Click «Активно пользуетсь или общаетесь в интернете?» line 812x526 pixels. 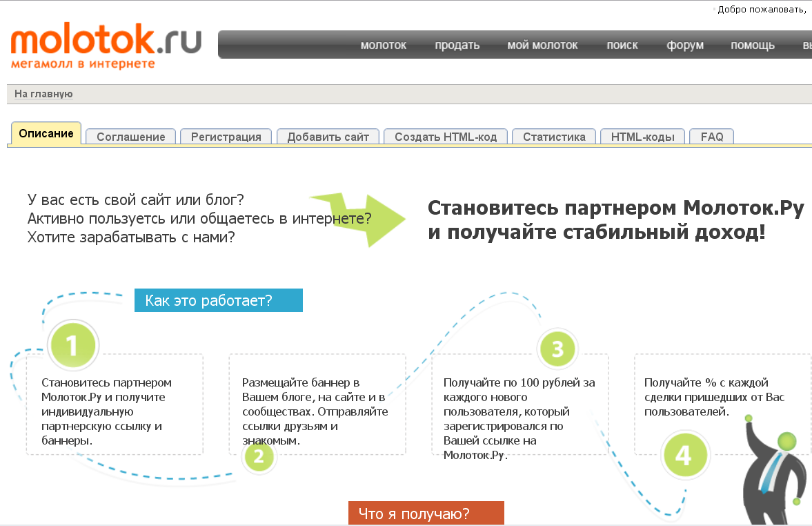[x=199, y=218]
